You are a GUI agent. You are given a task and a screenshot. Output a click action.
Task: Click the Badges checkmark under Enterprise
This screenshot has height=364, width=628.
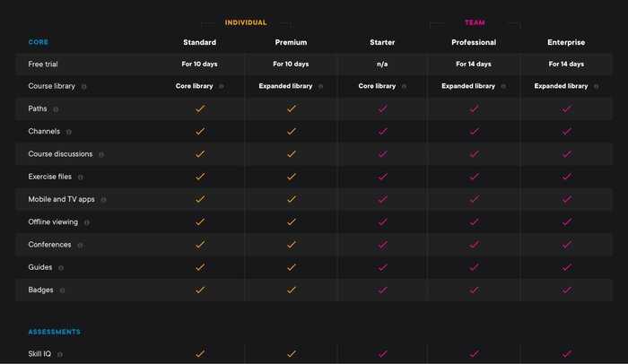coord(566,290)
